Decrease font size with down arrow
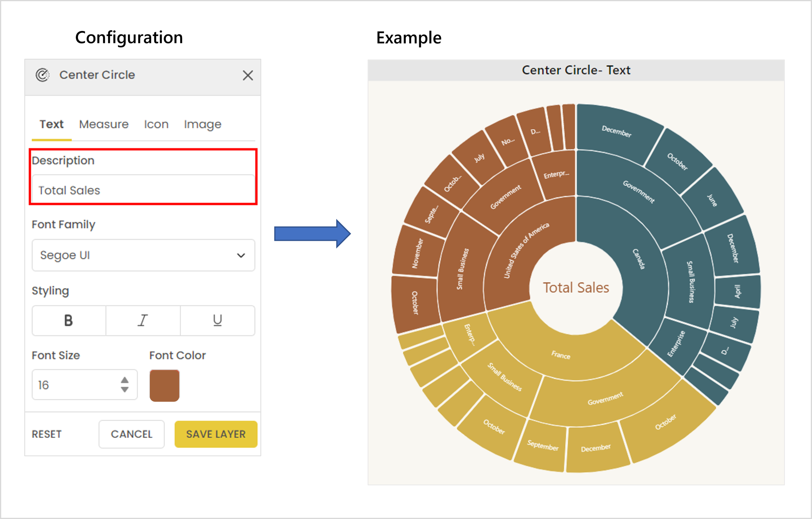Screen dimensions: 812x519 coord(124,389)
